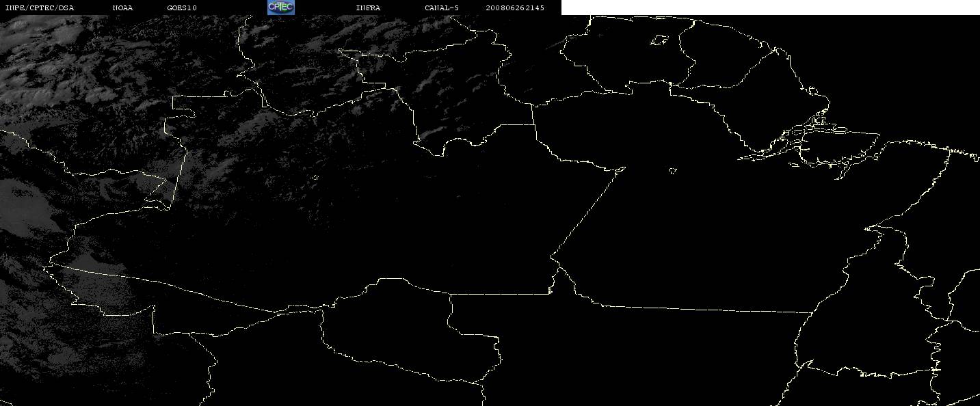Click the 'CANAL-5' channel label
The width and height of the screenshot is (980, 406).
(x=442, y=8)
